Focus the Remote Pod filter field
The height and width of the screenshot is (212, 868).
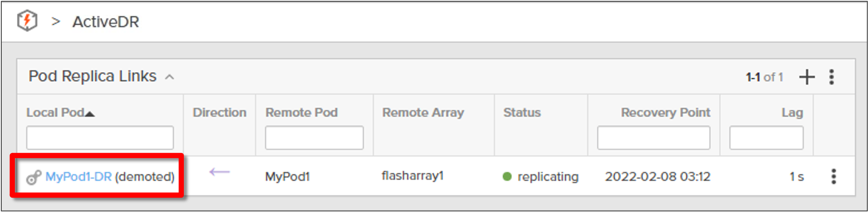pyautogui.click(x=314, y=138)
